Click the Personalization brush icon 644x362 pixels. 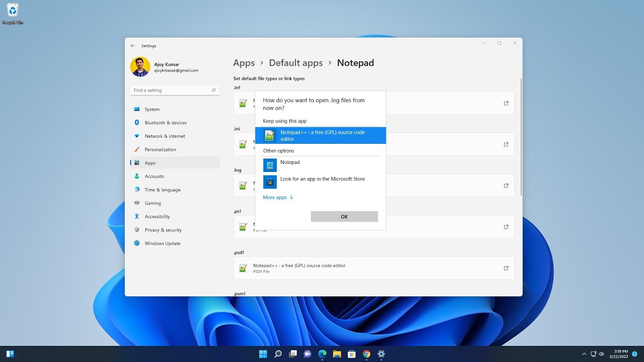(137, 149)
